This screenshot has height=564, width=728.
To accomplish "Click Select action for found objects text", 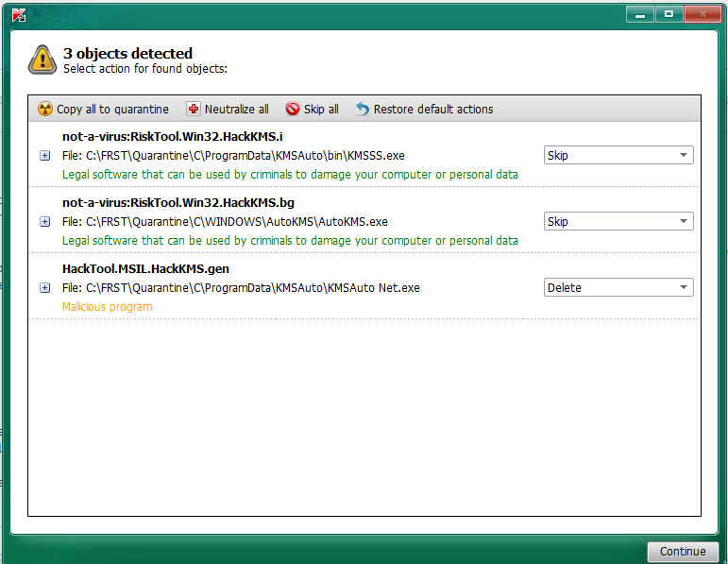I will (x=145, y=69).
